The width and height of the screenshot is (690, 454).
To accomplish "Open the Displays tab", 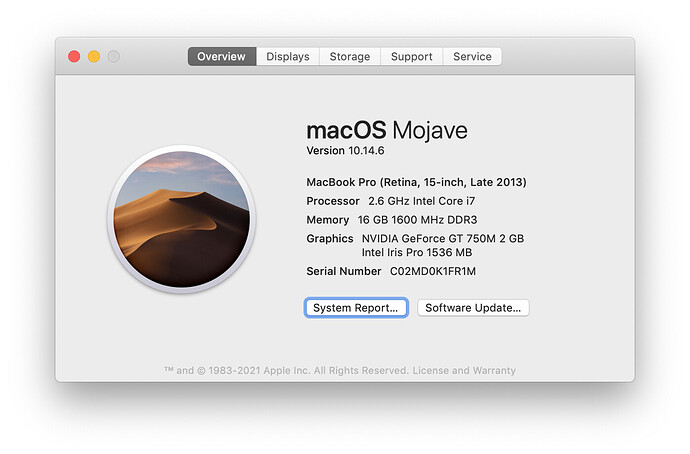I will pos(288,56).
